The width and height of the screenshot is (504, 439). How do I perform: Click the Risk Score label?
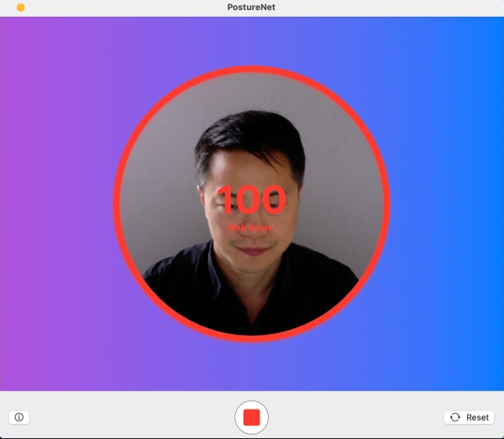point(250,227)
